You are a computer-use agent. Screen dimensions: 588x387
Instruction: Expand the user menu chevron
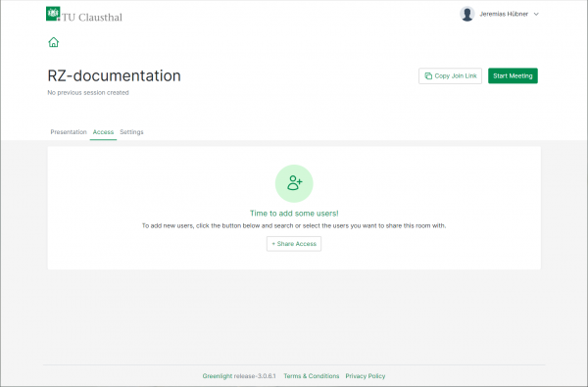click(x=536, y=15)
